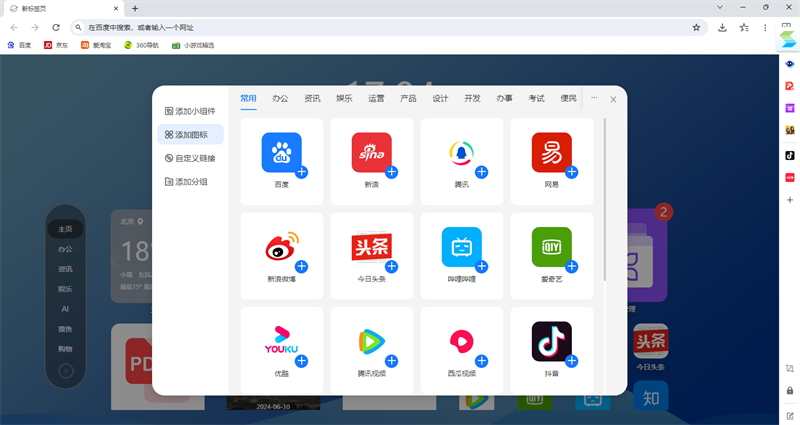Add the 今日头条 card in the dialog
800x425 pixels.
coord(391,266)
